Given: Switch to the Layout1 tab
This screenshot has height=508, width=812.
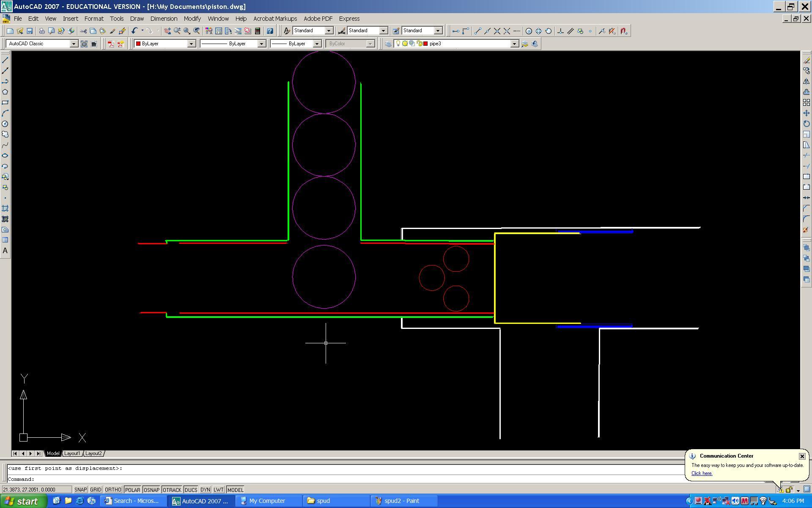Looking at the screenshot, I should coord(72,453).
